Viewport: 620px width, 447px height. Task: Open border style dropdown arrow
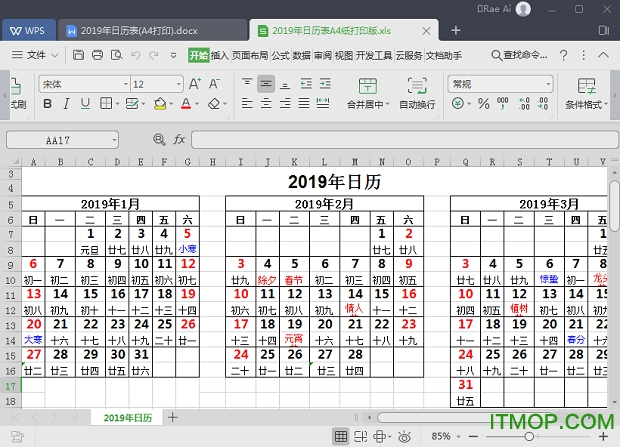pyautogui.click(x=118, y=104)
